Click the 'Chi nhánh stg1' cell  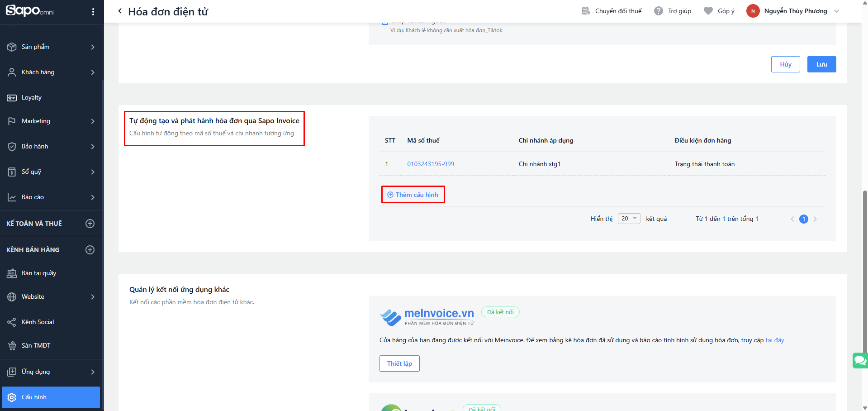[x=540, y=164]
